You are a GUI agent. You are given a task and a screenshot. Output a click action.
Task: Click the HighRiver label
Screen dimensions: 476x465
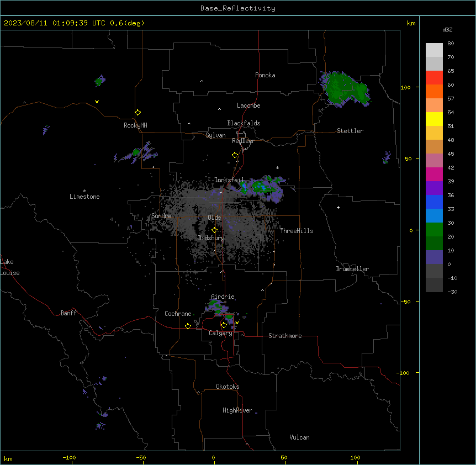[237, 410]
